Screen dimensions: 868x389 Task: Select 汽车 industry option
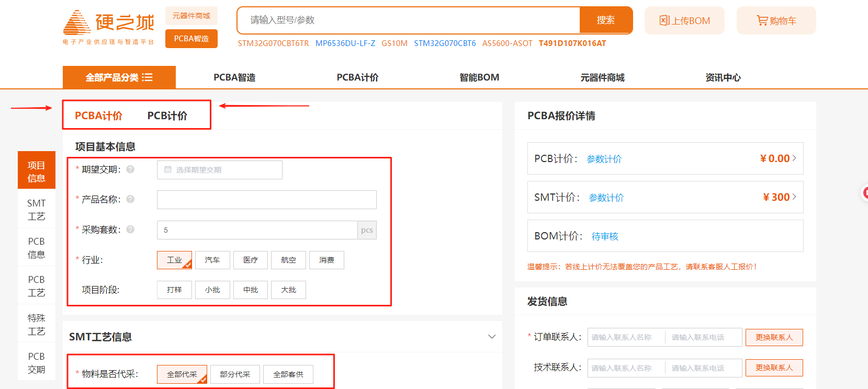click(212, 260)
